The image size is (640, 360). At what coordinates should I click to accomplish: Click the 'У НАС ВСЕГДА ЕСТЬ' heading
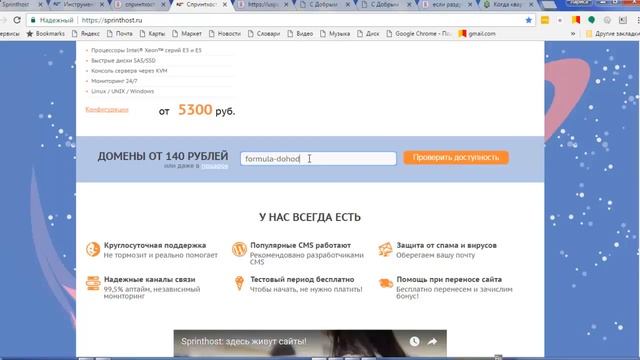tap(310, 217)
